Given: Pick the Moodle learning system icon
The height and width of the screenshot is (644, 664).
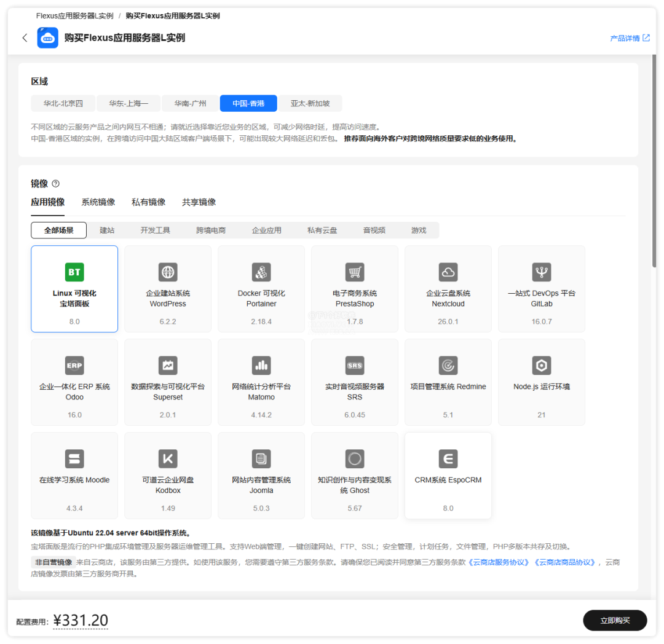Looking at the screenshot, I should click(74, 458).
